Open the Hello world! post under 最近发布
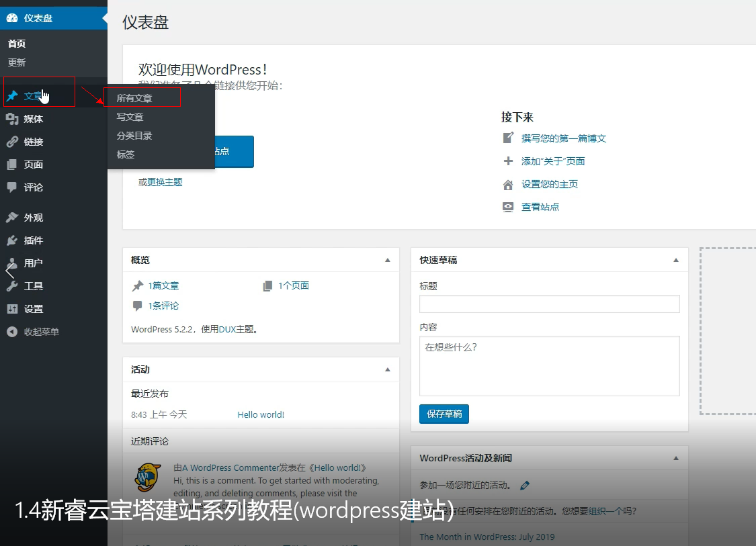 click(261, 414)
